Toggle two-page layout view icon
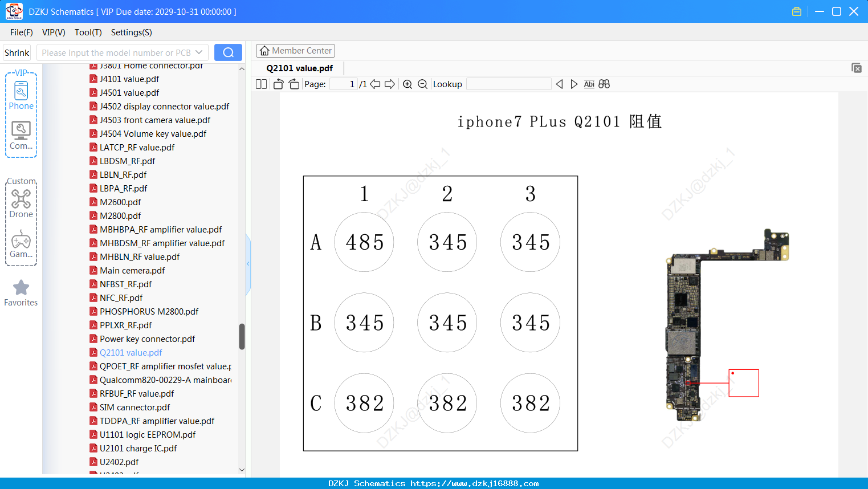868x489 pixels. (x=261, y=84)
